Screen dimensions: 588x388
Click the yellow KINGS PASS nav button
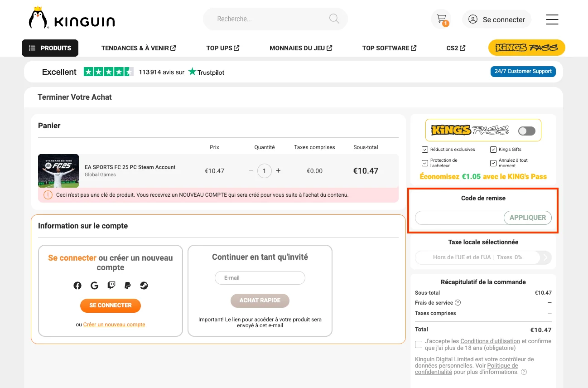pos(526,48)
